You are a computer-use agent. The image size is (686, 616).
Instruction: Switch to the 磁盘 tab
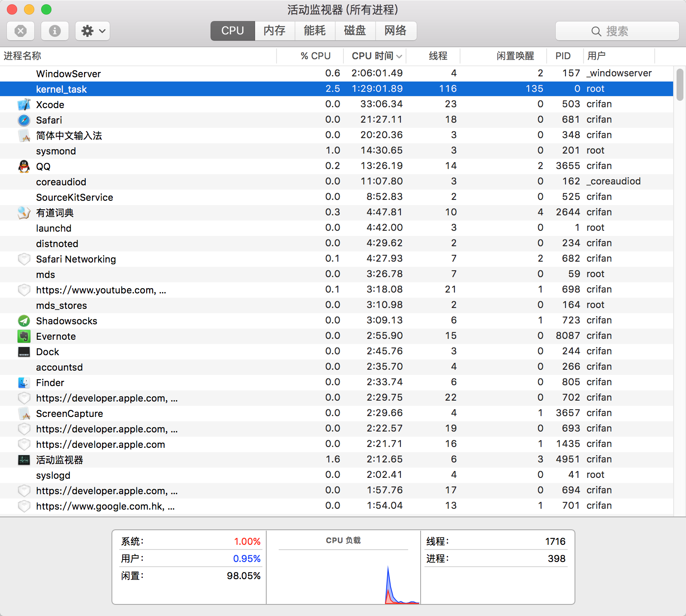(355, 31)
